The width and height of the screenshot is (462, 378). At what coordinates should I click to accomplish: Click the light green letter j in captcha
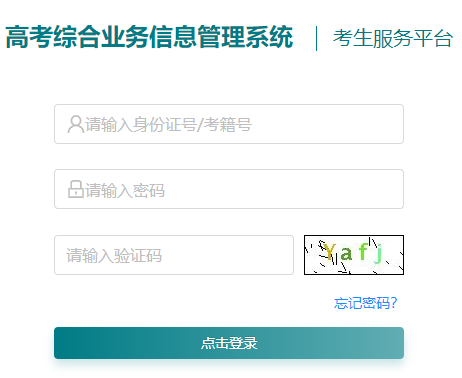click(378, 253)
